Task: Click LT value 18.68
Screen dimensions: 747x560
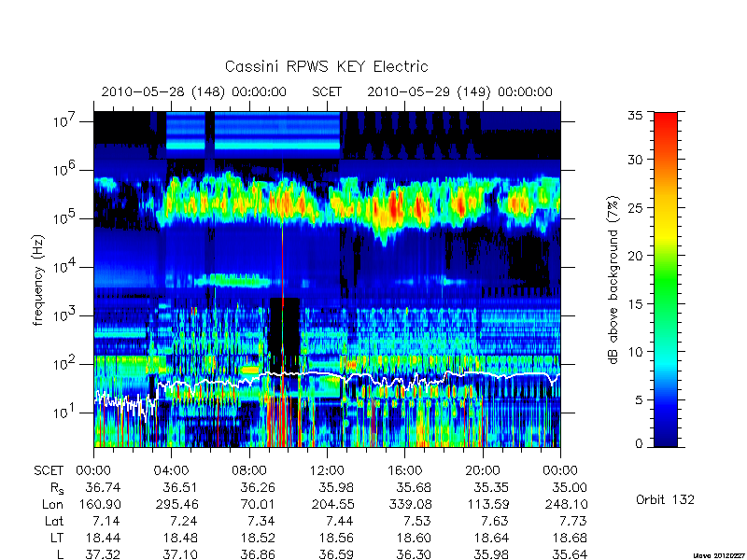Action: pos(570,538)
